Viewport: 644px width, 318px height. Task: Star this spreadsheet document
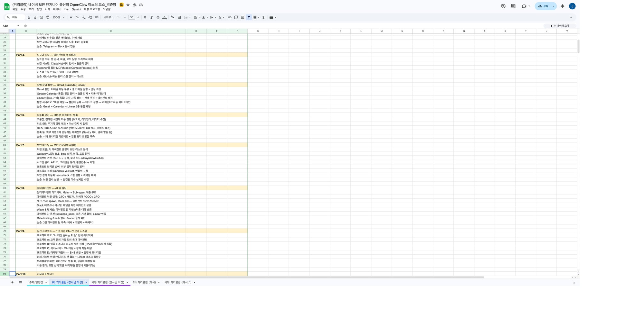click(128, 5)
